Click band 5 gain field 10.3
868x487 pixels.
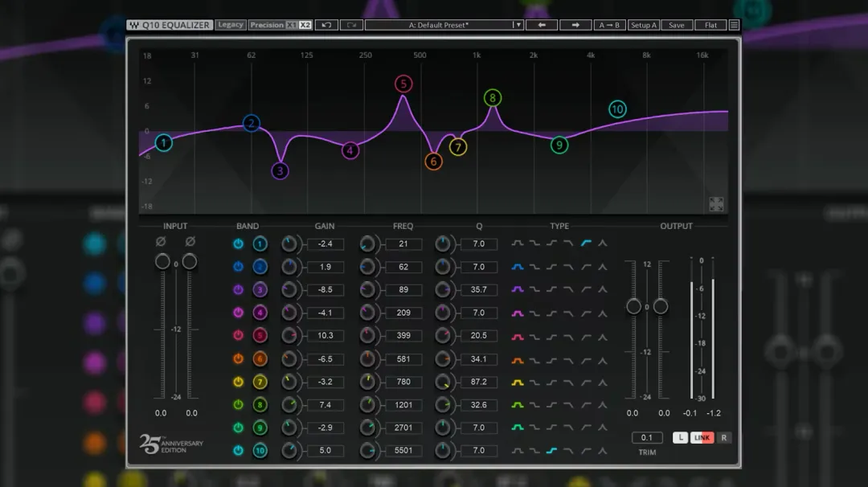(325, 335)
